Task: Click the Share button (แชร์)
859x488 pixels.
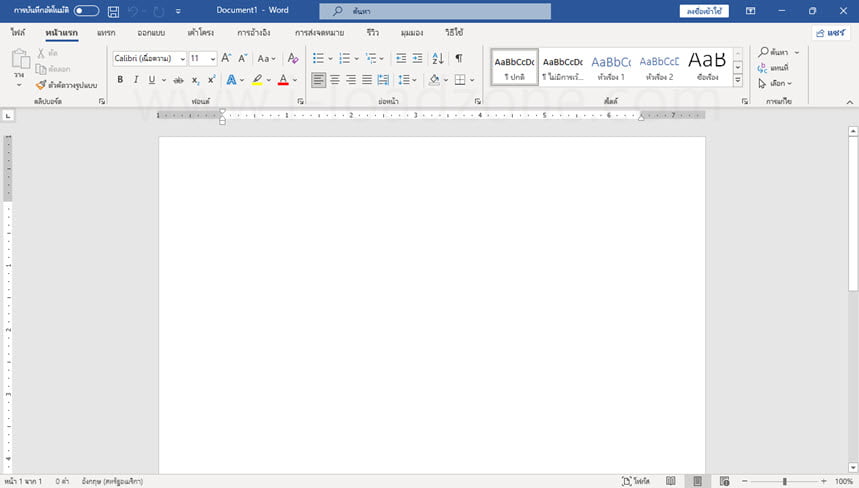Action: [831, 33]
